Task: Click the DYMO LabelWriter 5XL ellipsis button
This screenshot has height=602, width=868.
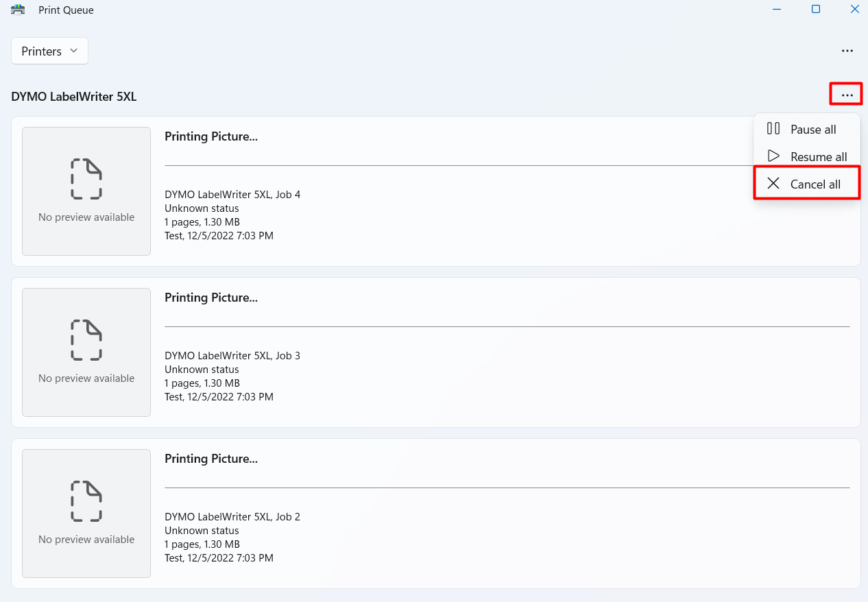Action: [x=846, y=95]
